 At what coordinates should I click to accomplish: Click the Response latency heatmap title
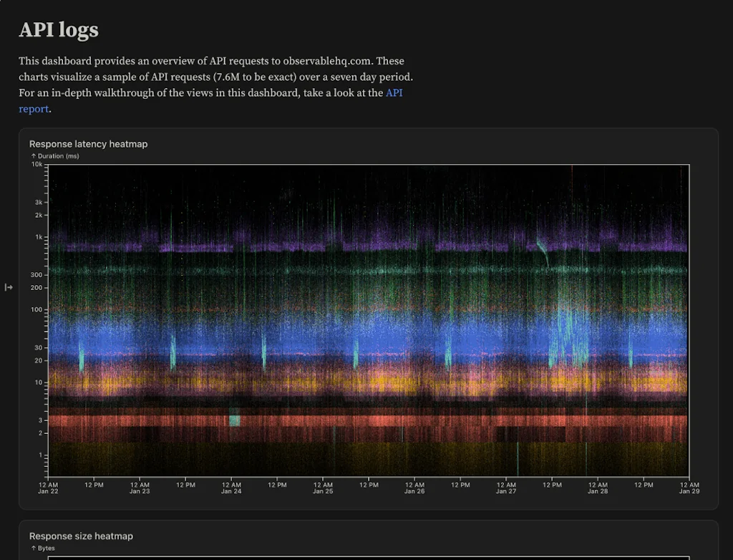point(88,144)
